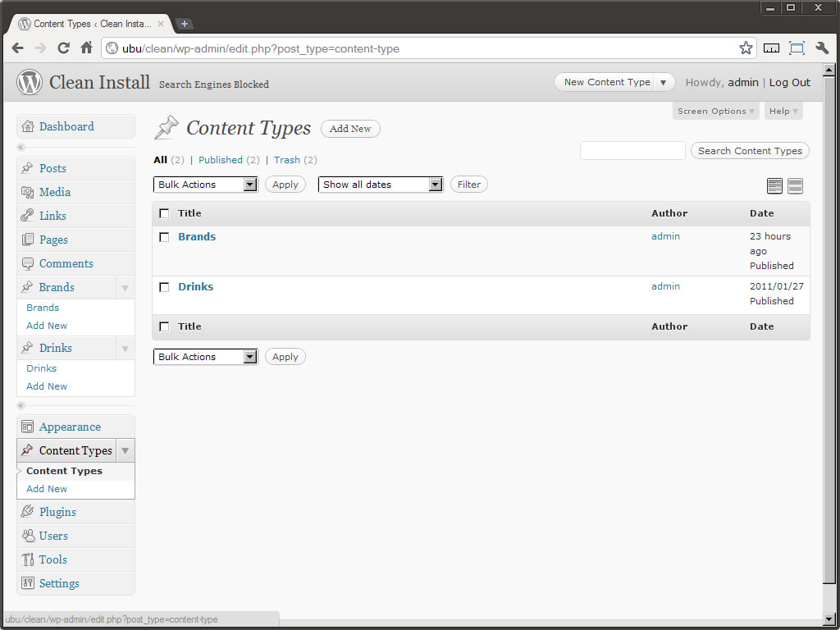Click the New Content Type button
The height and width of the screenshot is (630, 840).
[x=607, y=83]
